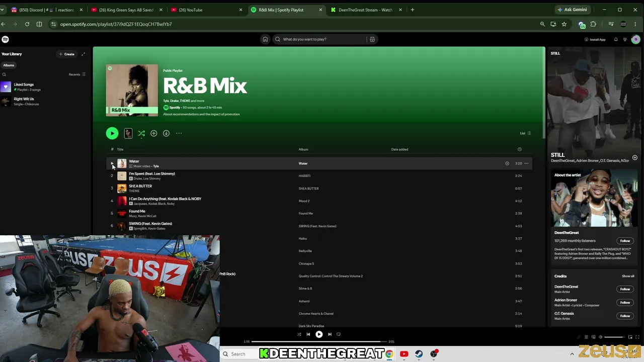
Task: Adjust the Spotify volume slider
Action: [x=614, y=337]
